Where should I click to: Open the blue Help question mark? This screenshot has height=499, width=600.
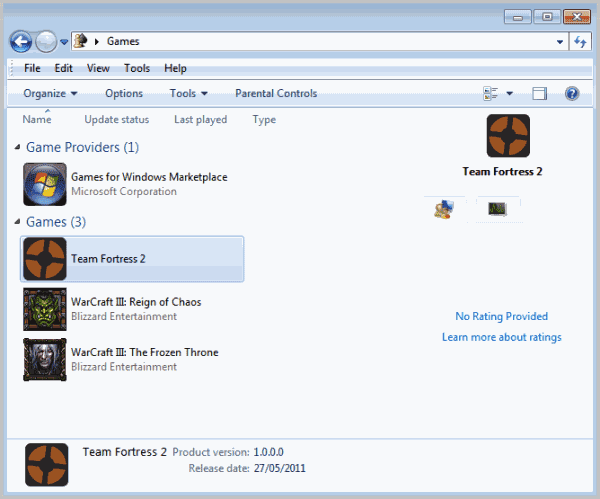(572, 93)
